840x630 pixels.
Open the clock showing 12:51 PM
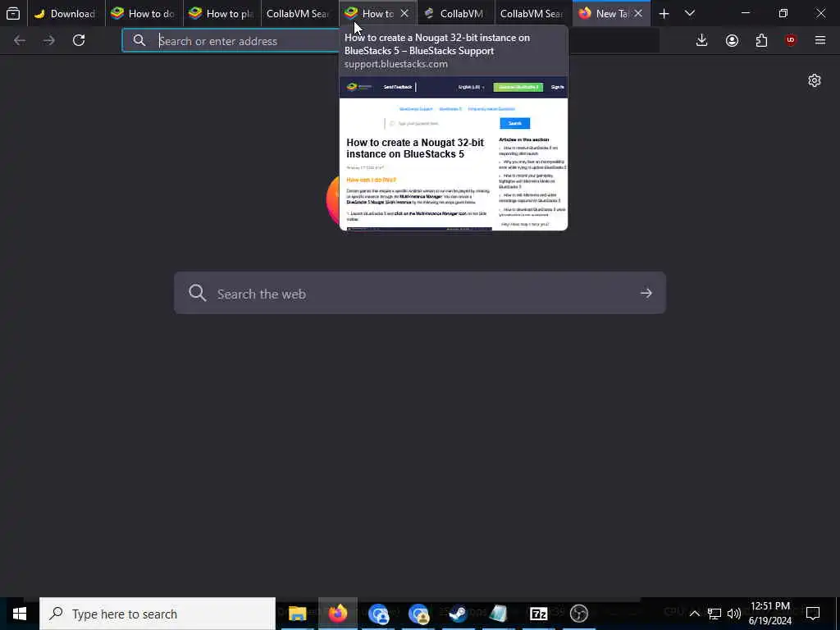coord(770,614)
